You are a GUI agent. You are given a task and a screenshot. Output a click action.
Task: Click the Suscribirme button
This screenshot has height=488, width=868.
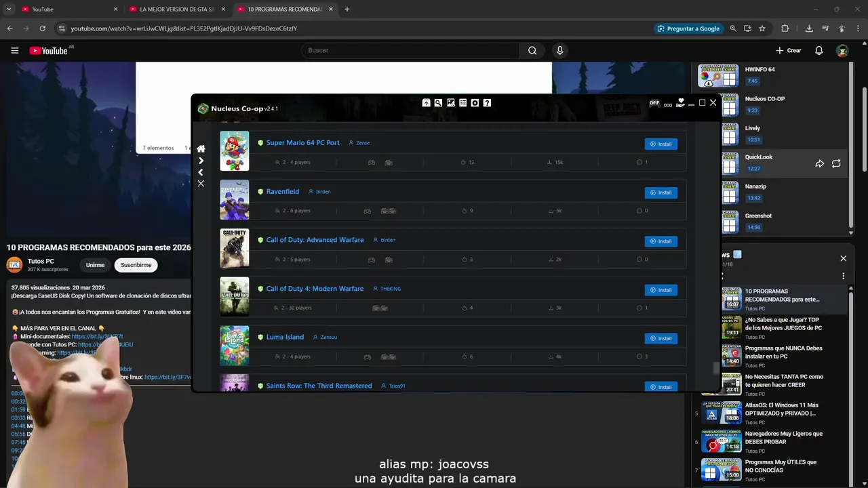click(x=136, y=265)
